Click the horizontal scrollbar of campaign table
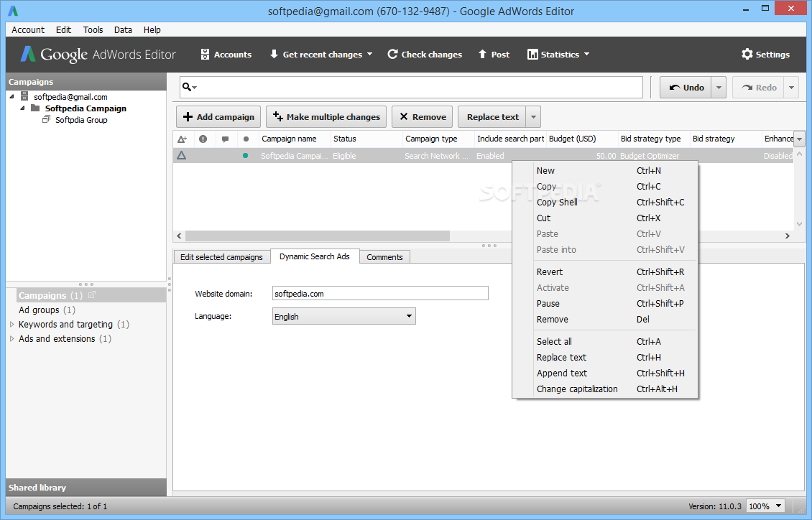This screenshot has height=520, width=812. click(318, 236)
